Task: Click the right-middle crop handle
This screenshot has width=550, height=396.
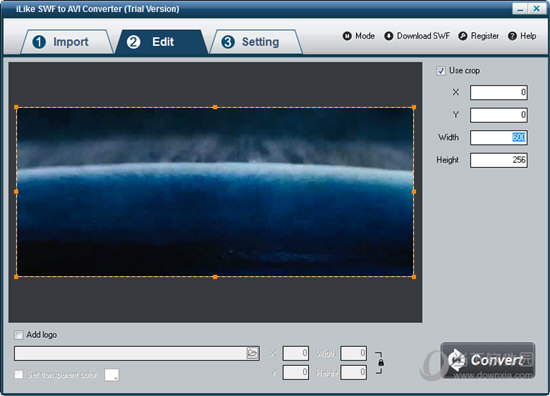Action: pyautogui.click(x=414, y=192)
